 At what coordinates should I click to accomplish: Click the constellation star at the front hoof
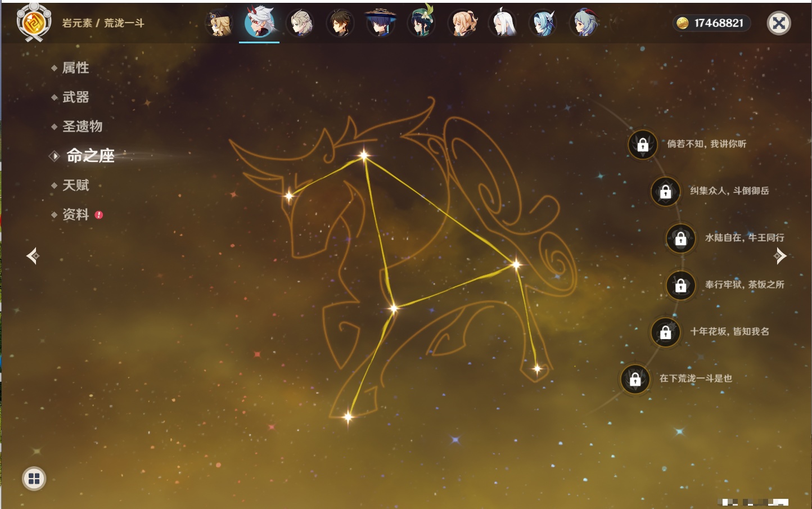pyautogui.click(x=348, y=417)
